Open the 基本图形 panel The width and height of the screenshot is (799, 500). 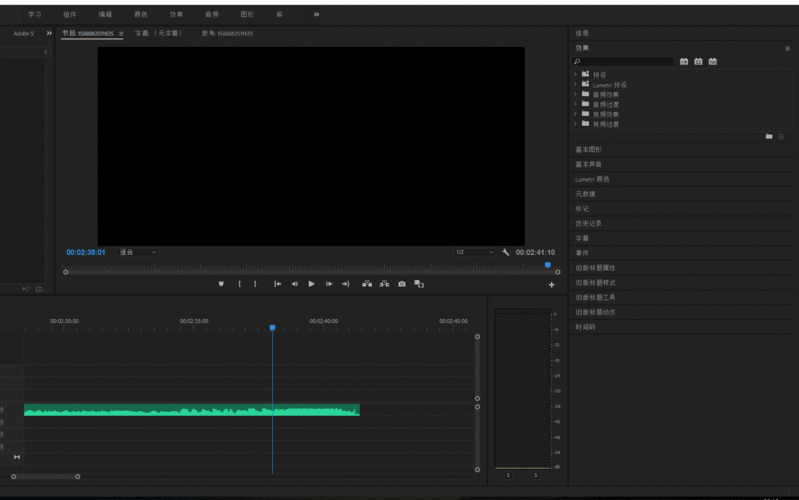point(589,150)
